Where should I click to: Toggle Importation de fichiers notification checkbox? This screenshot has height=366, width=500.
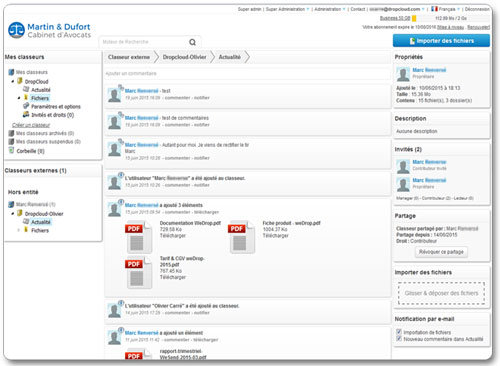[x=399, y=332]
